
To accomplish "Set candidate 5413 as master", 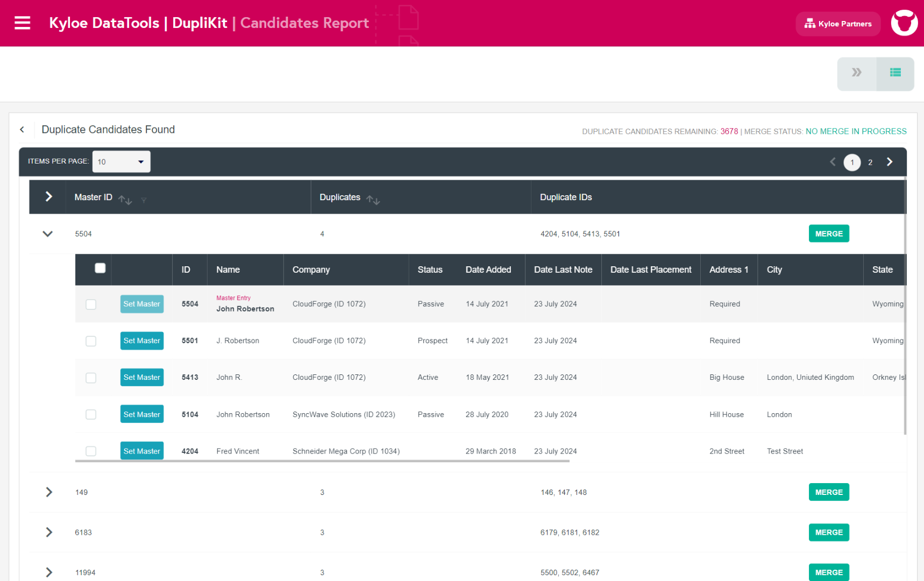I will click(x=141, y=378).
